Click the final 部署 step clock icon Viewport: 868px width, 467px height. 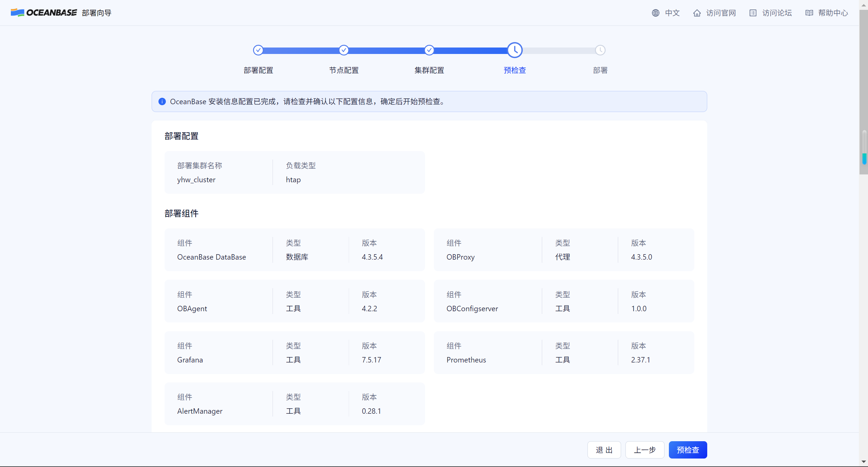coord(600,50)
